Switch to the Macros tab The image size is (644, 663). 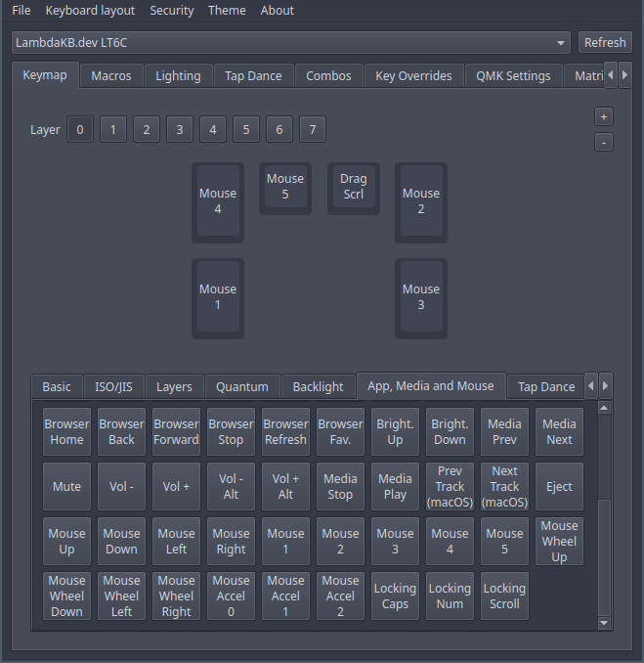point(111,75)
